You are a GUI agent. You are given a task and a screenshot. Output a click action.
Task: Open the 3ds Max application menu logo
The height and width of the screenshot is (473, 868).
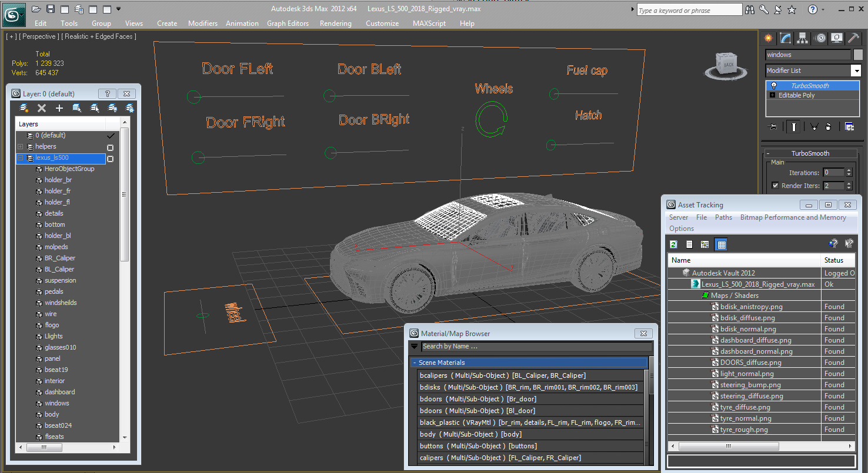coord(14,14)
